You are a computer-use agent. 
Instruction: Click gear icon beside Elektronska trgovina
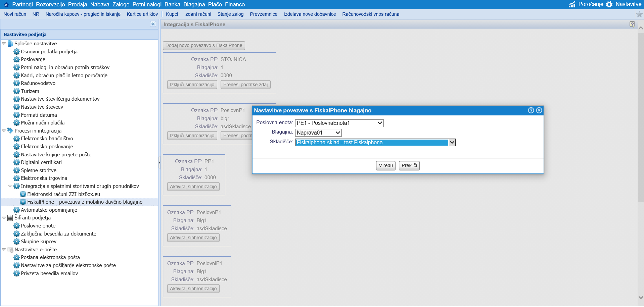[x=16, y=178]
